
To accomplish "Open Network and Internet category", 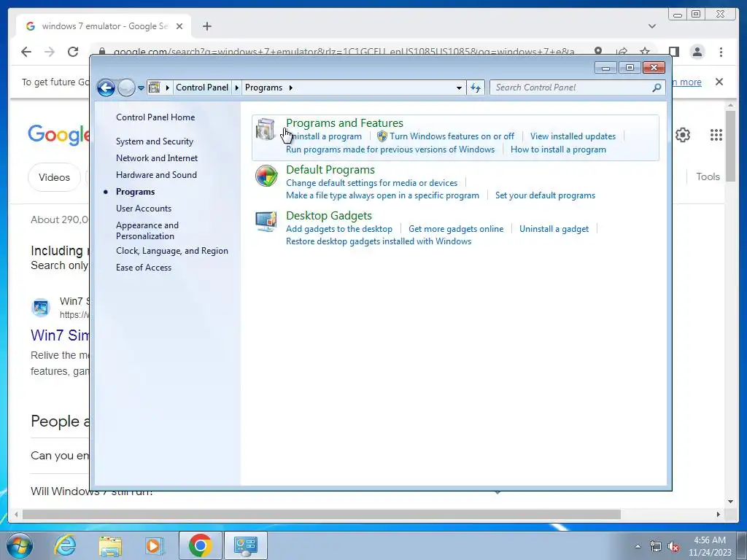I will [157, 158].
